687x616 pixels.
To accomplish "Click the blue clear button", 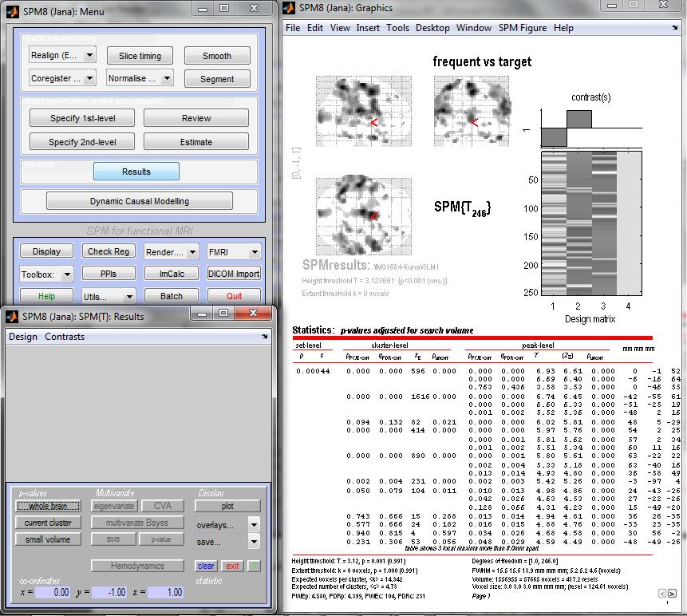I will 206,566.
